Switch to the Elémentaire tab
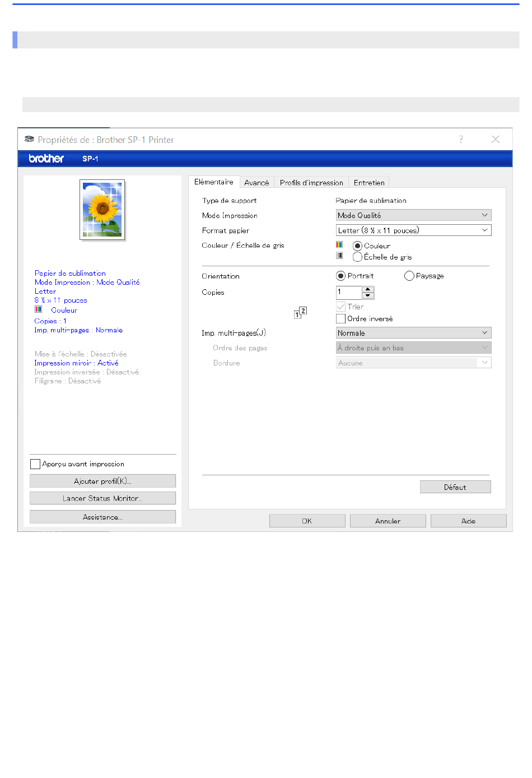 pos(214,182)
